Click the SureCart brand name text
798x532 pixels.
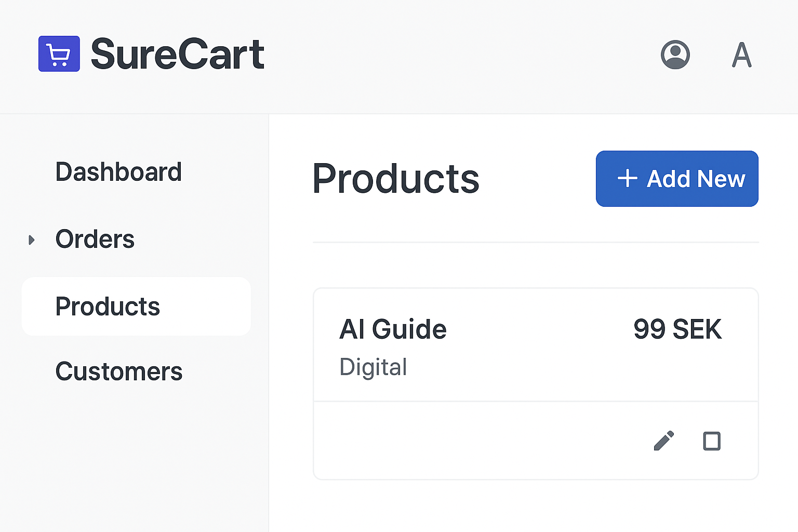click(x=178, y=54)
